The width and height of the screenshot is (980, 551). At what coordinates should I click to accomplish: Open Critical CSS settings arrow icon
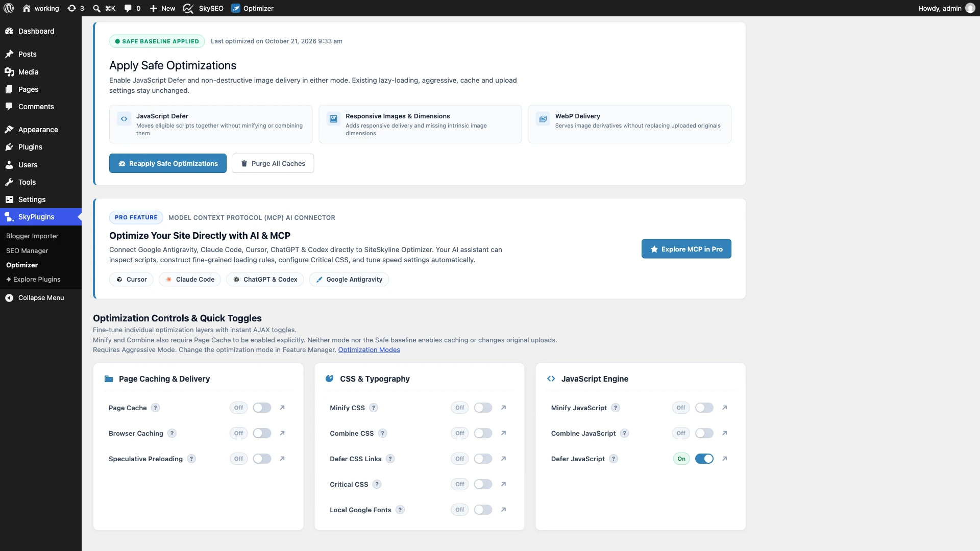click(503, 484)
